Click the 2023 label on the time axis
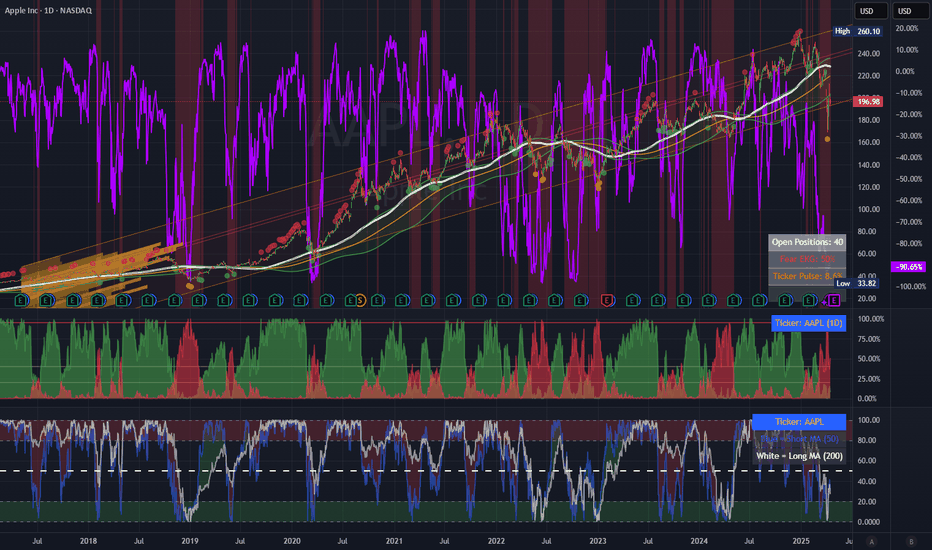This screenshot has height=550, width=932. pyautogui.click(x=598, y=541)
